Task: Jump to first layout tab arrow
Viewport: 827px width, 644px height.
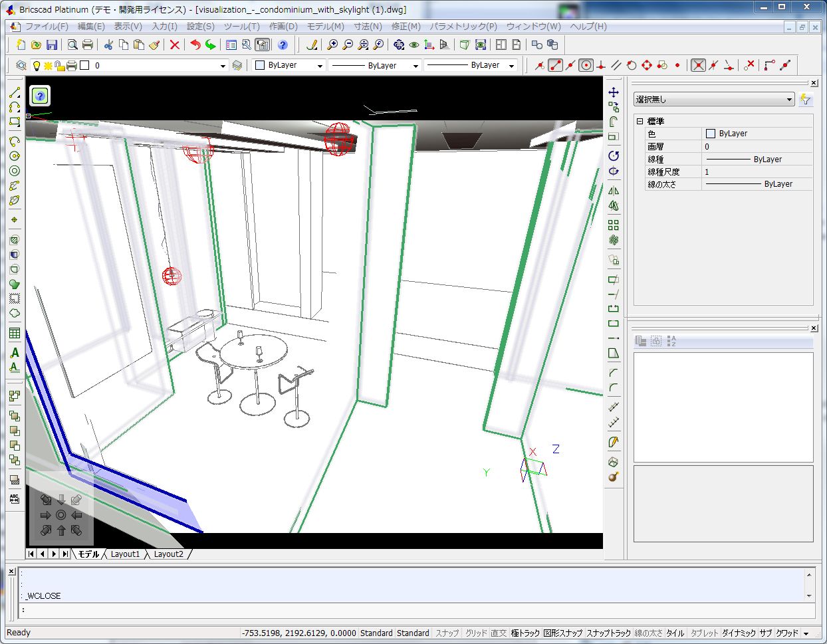Action: [31, 554]
